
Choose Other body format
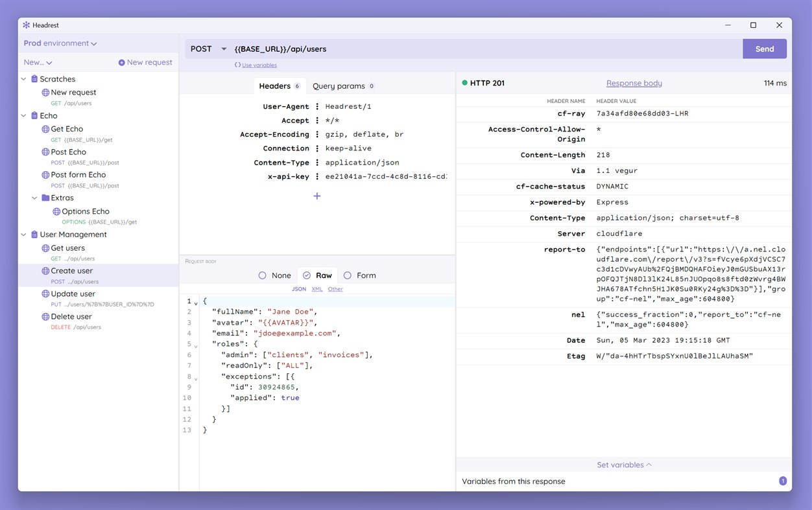pyautogui.click(x=335, y=289)
